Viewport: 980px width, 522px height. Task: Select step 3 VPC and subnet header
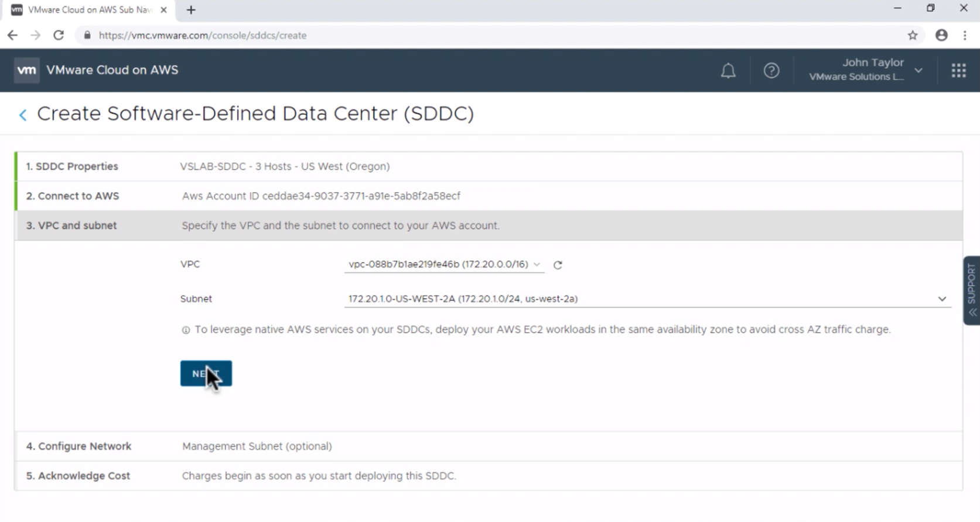[489, 226]
